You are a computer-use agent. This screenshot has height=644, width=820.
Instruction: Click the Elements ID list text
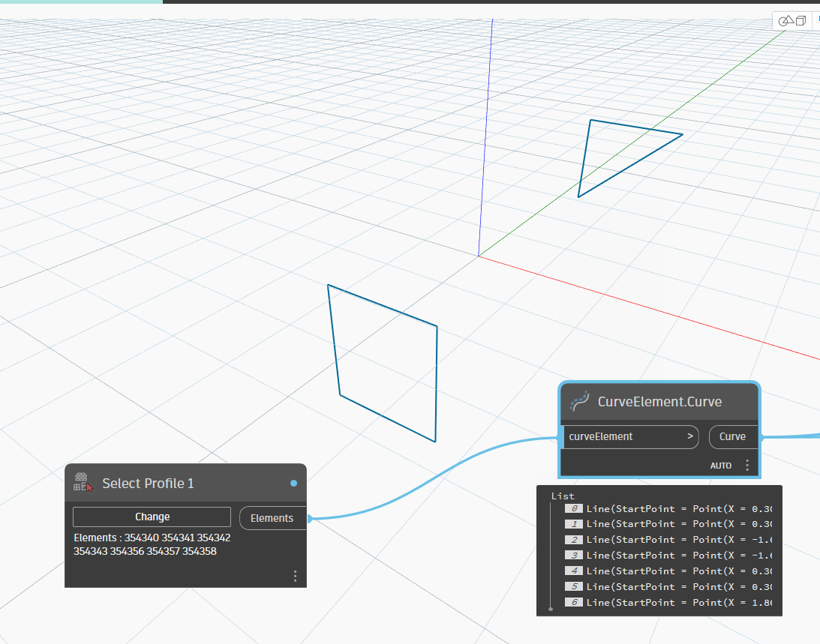pyautogui.click(x=152, y=544)
